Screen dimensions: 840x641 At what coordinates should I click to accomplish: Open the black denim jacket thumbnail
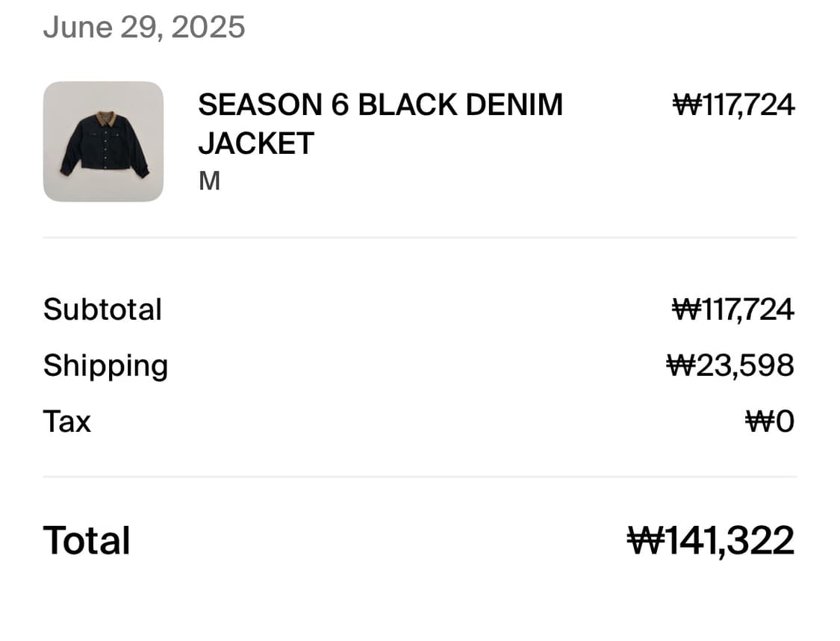click(103, 141)
